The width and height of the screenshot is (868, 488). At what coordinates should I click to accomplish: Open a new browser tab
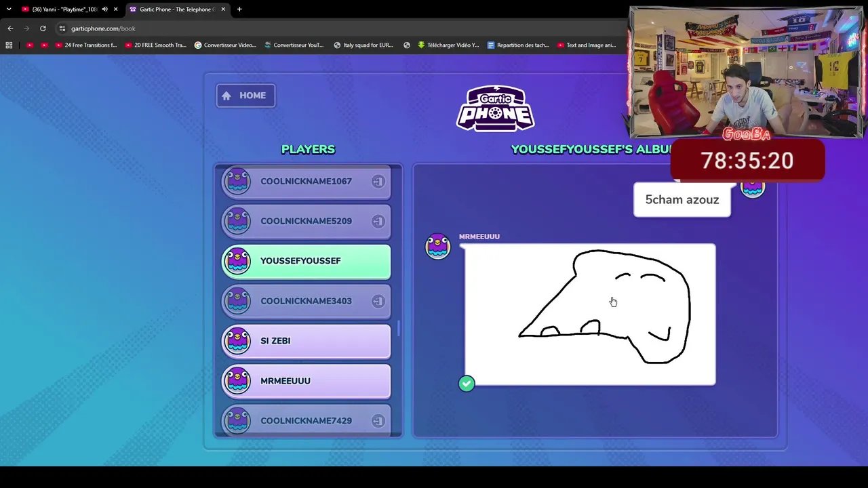coord(239,9)
